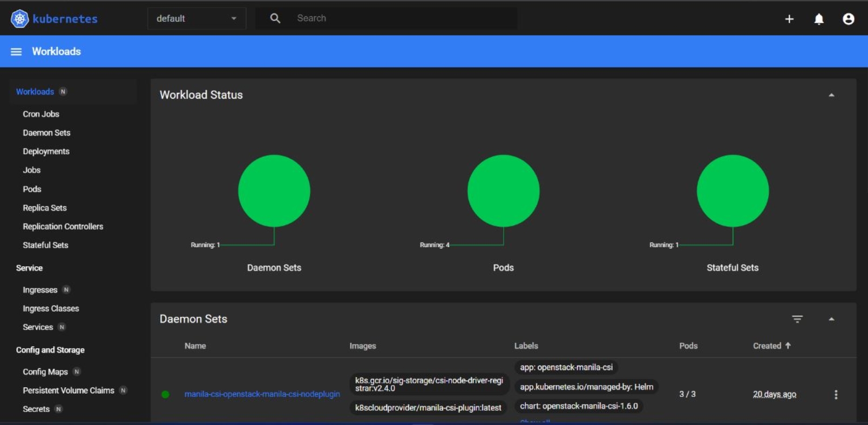Open the user account icon
This screenshot has width=868, height=425.
click(x=849, y=19)
